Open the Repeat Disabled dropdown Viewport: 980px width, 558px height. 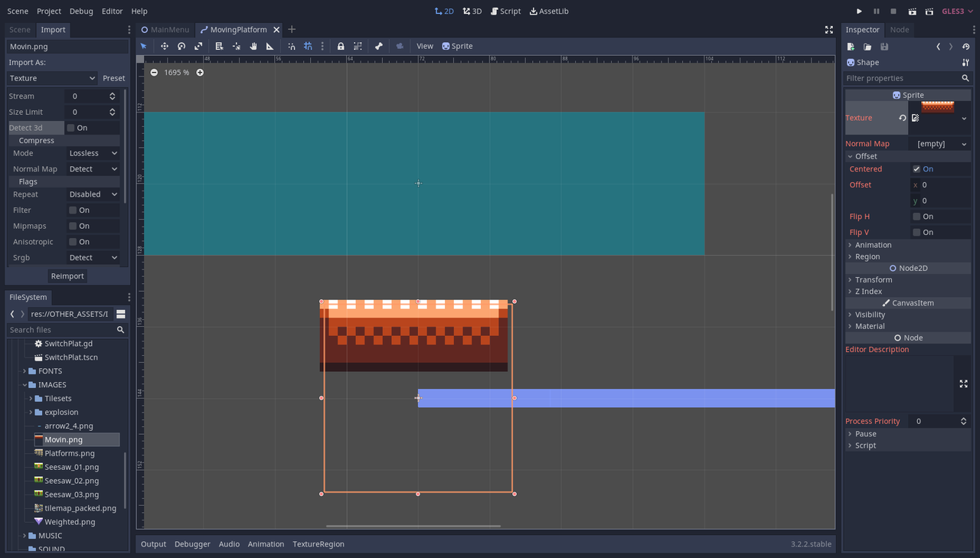(93, 194)
